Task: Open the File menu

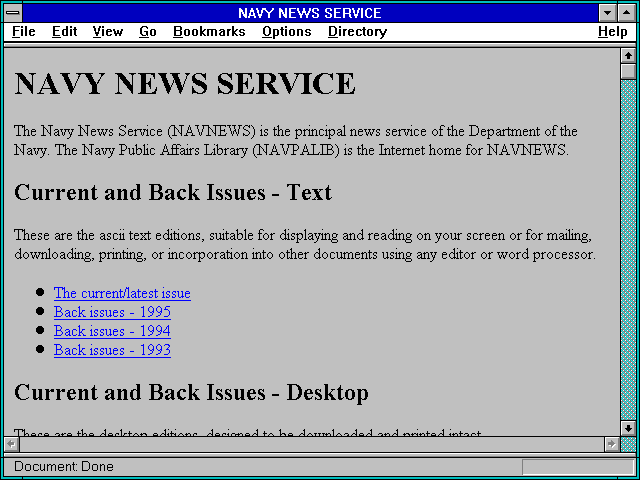Action: pos(24,32)
